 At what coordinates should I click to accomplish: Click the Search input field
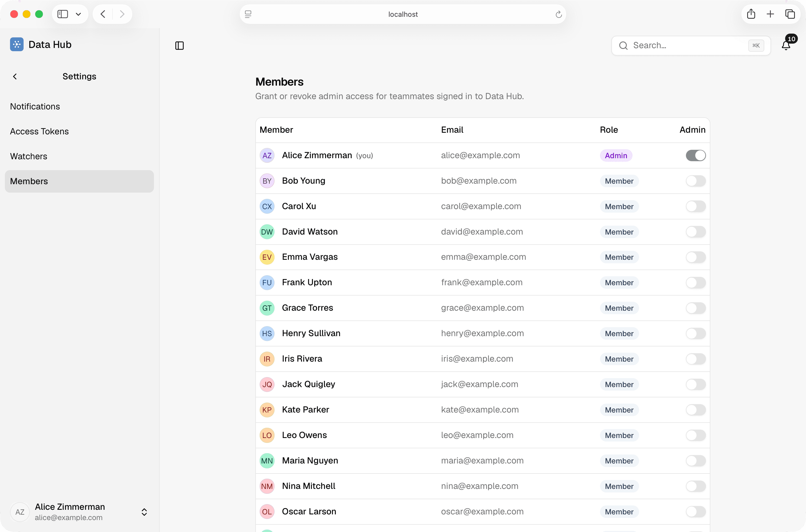691,46
